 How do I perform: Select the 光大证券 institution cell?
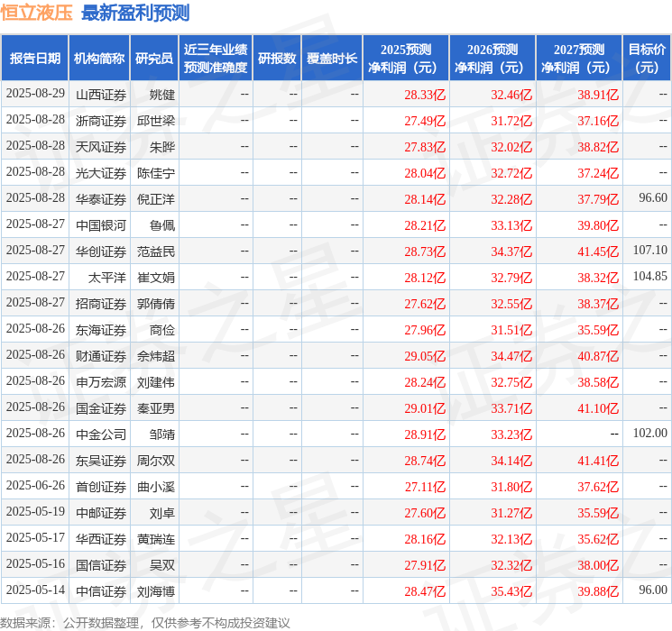click(101, 173)
